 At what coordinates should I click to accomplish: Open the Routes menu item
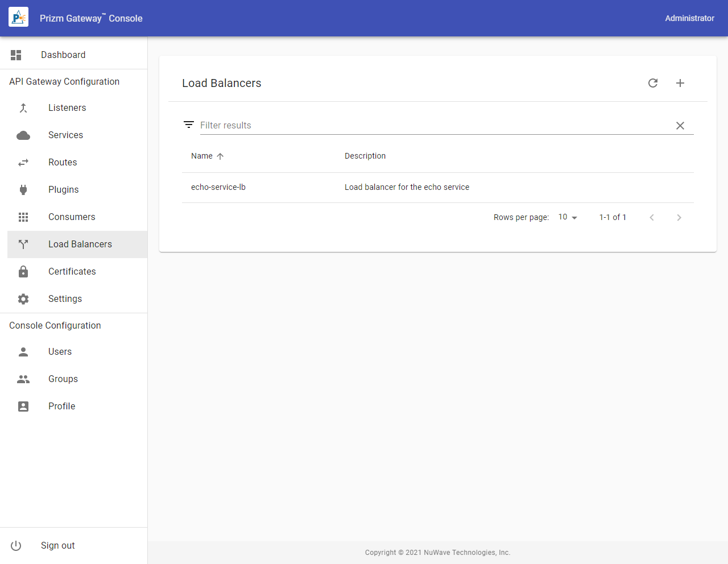[63, 163]
